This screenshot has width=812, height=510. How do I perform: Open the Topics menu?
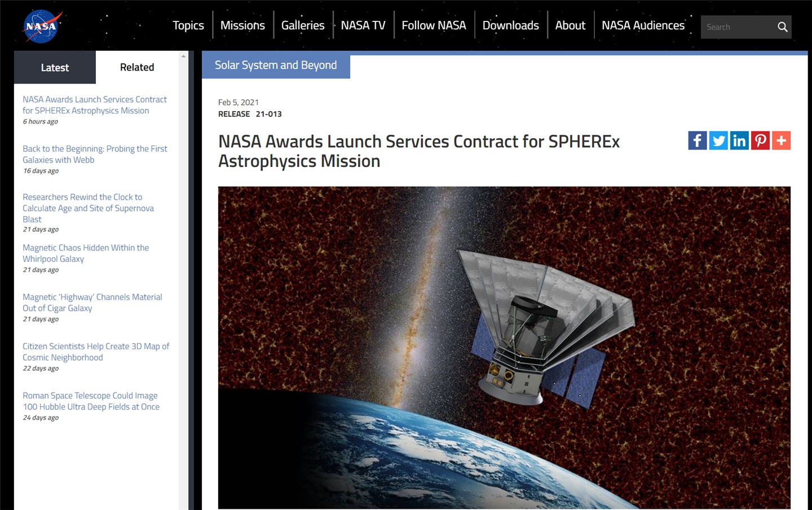[x=188, y=25]
